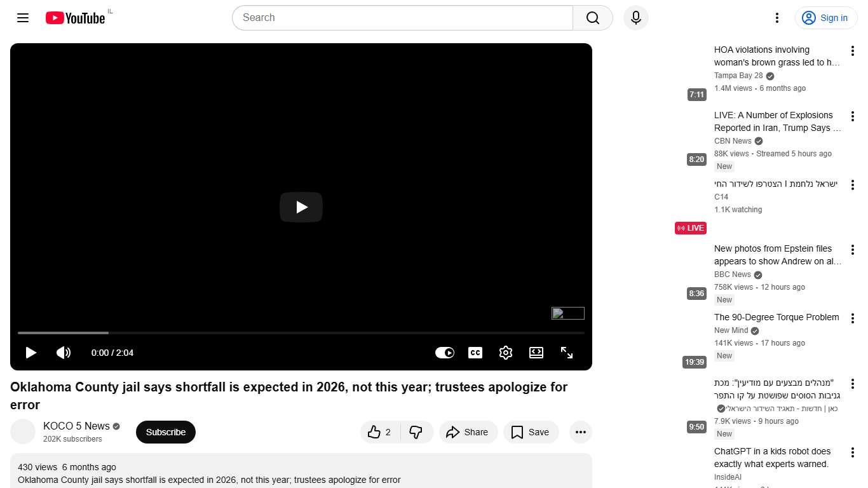This screenshot has height=488, width=868.
Task: Start voice search with microphone icon
Action: pyautogui.click(x=636, y=18)
